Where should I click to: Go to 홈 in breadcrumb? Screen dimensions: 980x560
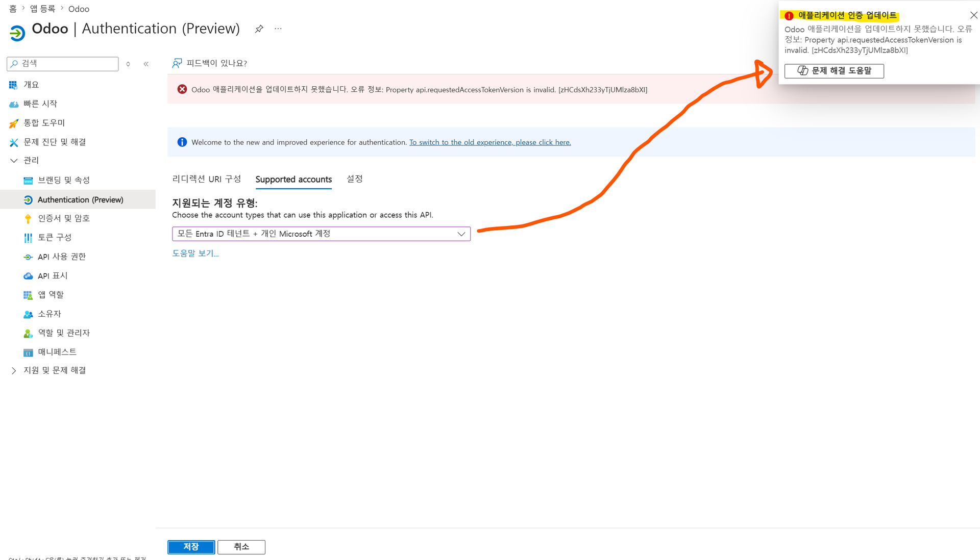coord(13,9)
